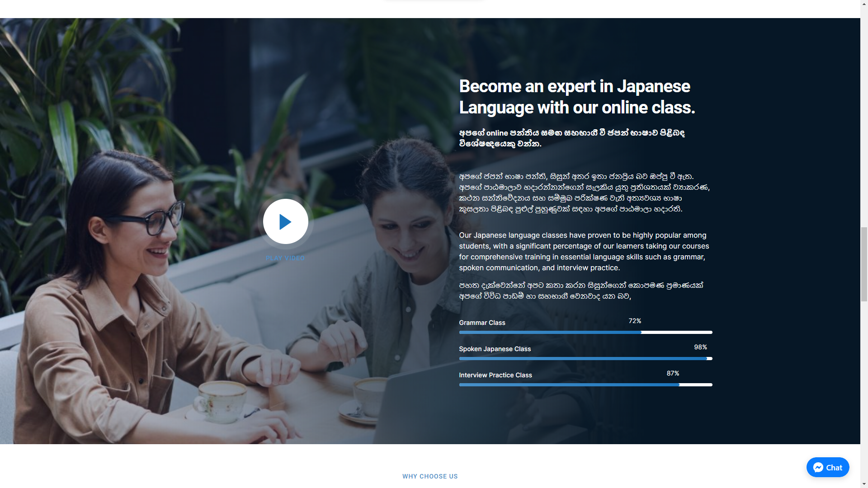868x488 pixels.
Task: Click the scroll up arrow of the scrollbar
Action: [864, 3]
